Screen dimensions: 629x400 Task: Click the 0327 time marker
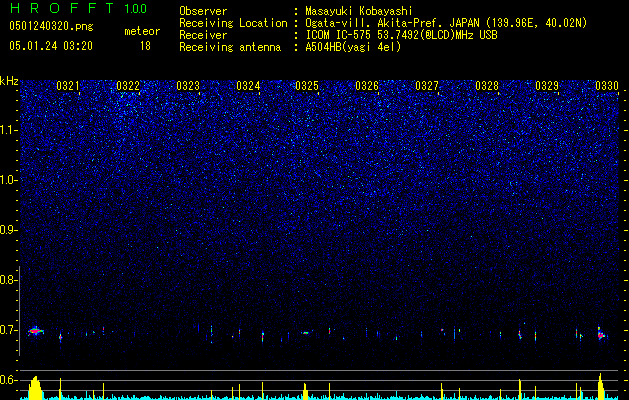click(x=427, y=86)
